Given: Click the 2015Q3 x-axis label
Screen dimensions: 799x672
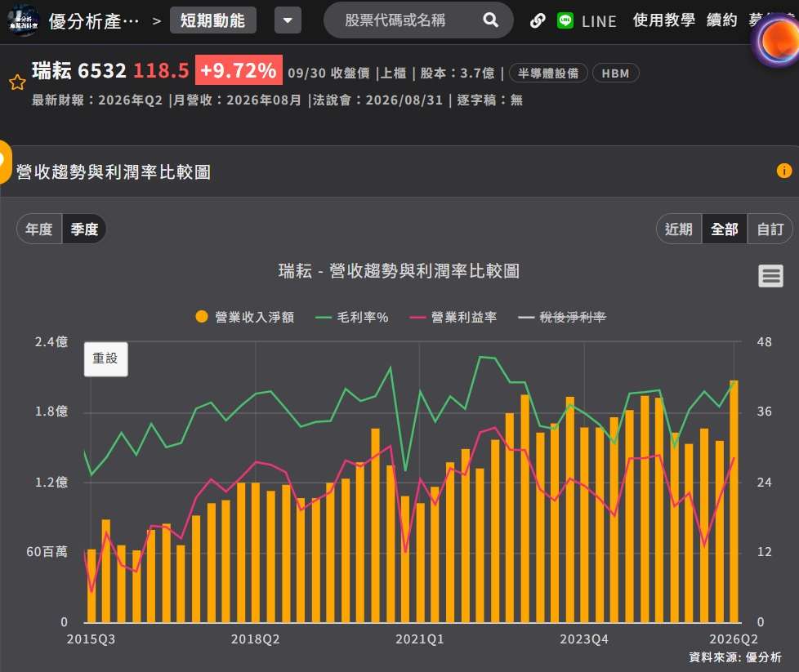Looking at the screenshot, I should [91, 639].
